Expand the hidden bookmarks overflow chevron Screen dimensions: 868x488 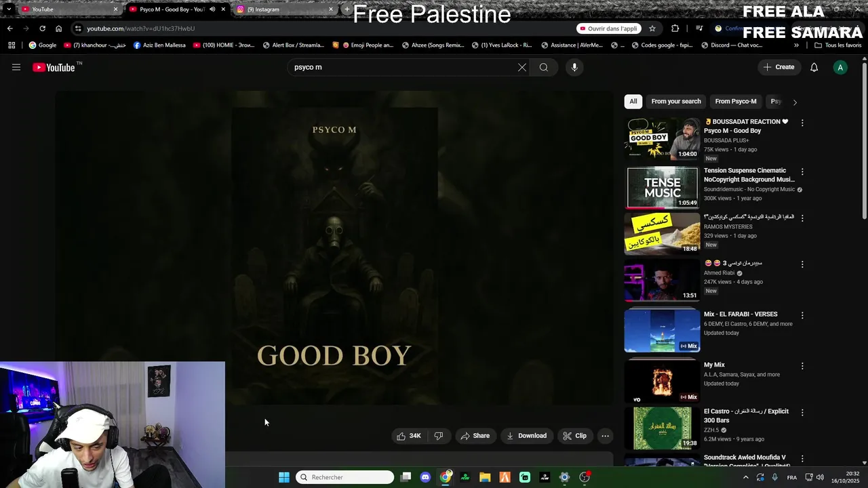tap(796, 45)
